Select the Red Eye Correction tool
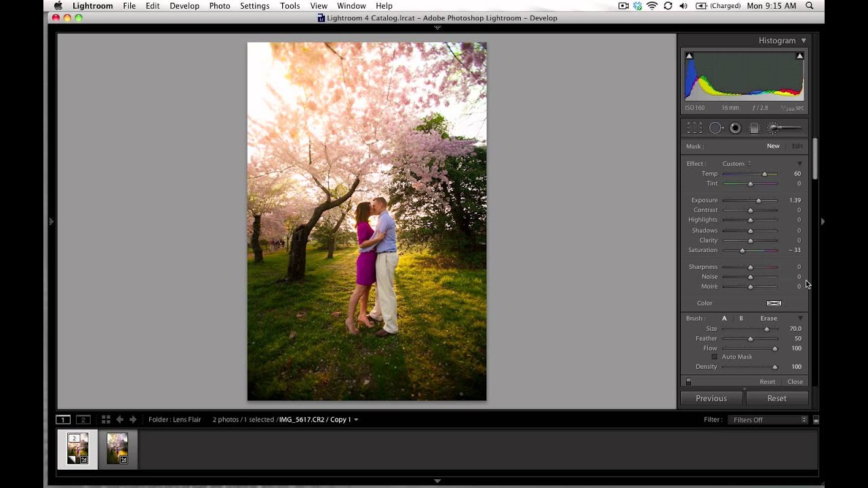868x488 pixels. click(735, 127)
